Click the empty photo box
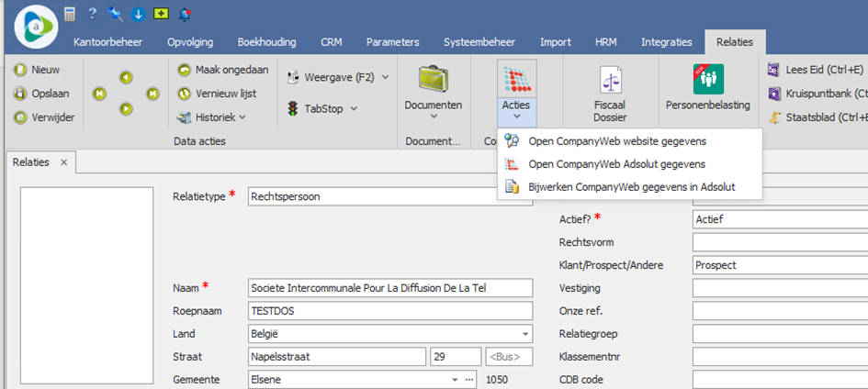Image resolution: width=868 pixels, height=389 pixels. (x=86, y=285)
